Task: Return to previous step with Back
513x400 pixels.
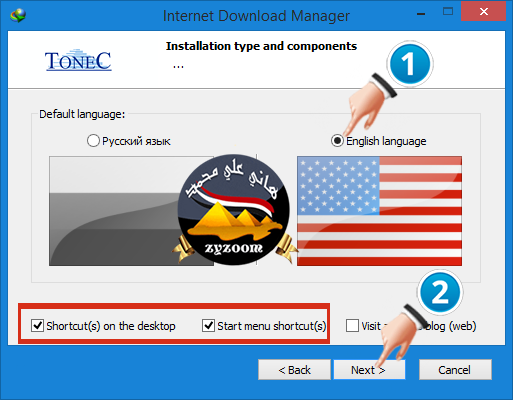Action: pos(294,369)
